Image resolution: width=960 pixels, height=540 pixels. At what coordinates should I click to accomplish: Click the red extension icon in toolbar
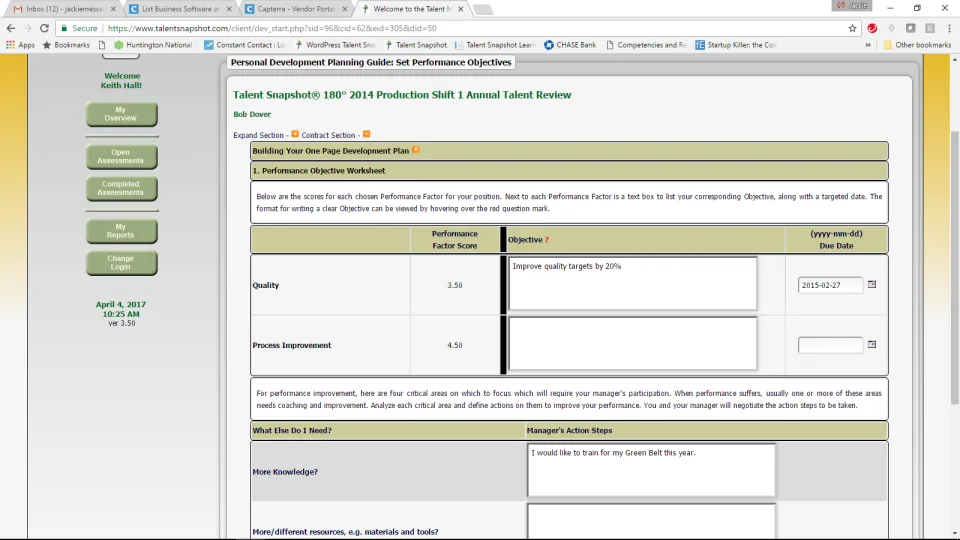click(872, 28)
